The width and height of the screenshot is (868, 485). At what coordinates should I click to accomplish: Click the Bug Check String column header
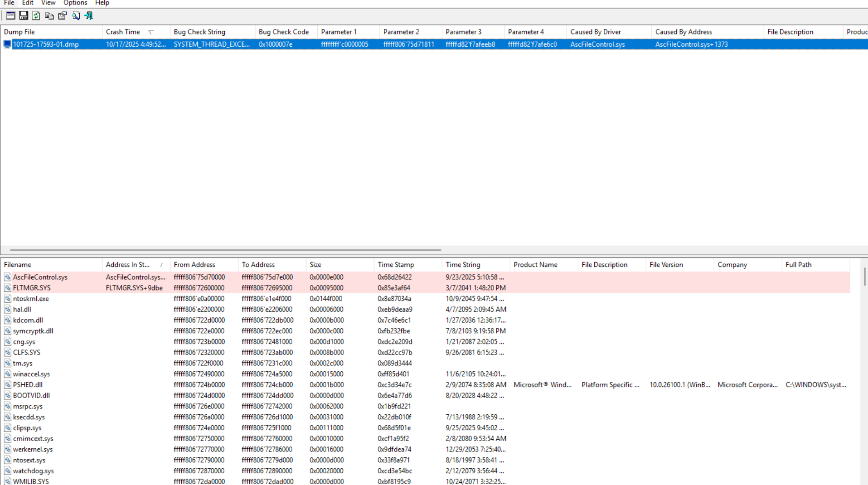pos(199,32)
